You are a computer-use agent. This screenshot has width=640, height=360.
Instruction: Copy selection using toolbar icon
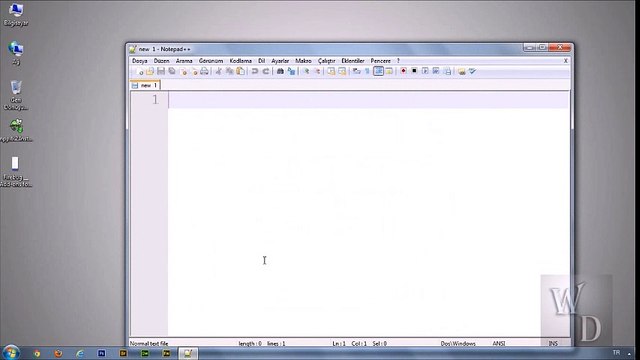click(229, 71)
